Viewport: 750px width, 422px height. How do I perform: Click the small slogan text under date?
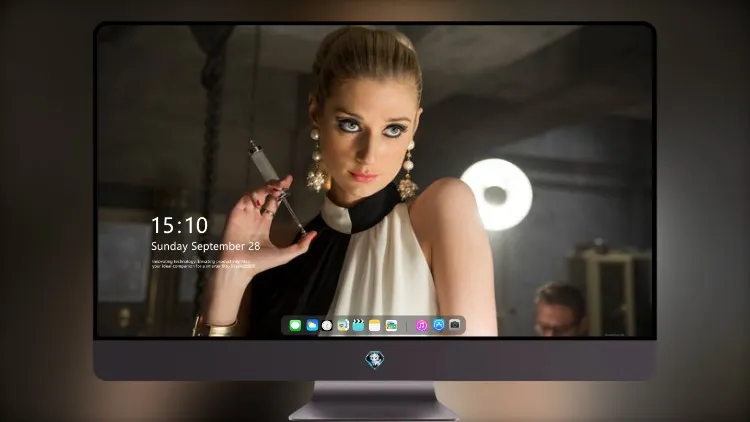click(x=203, y=264)
